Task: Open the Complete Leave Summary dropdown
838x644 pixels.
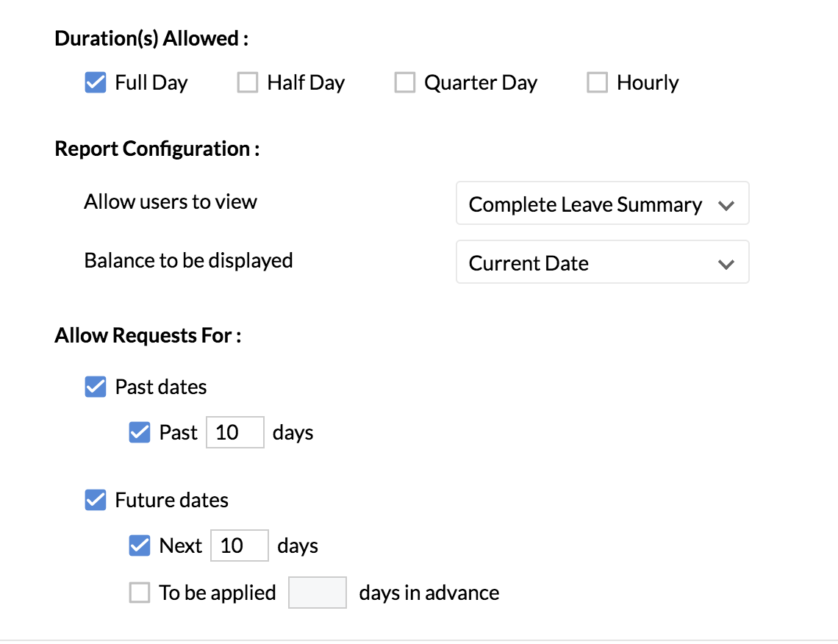Action: 602,204
